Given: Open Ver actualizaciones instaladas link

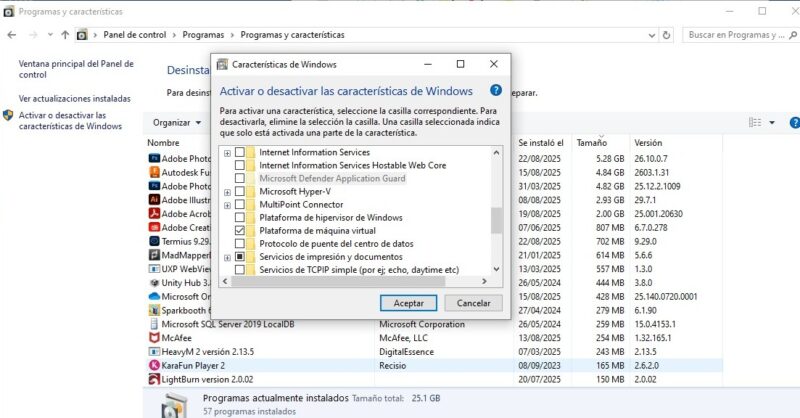Looking at the screenshot, I should 74,99.
